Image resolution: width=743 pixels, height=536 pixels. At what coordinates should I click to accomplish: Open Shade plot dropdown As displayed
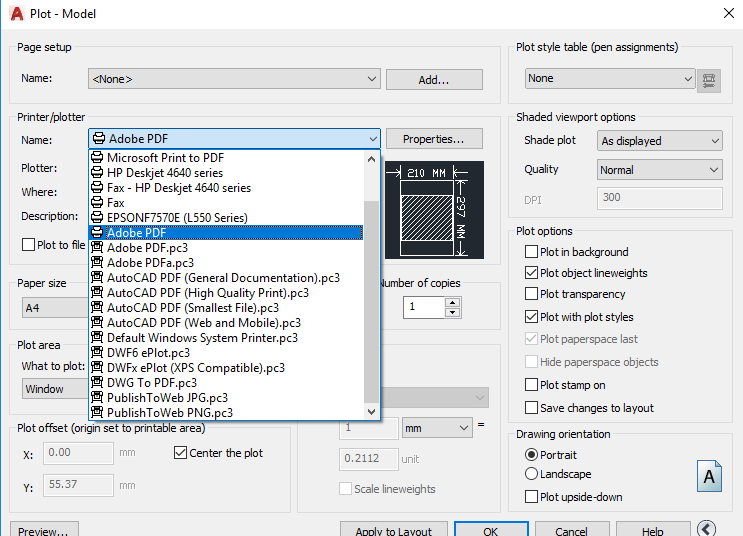[660, 141]
